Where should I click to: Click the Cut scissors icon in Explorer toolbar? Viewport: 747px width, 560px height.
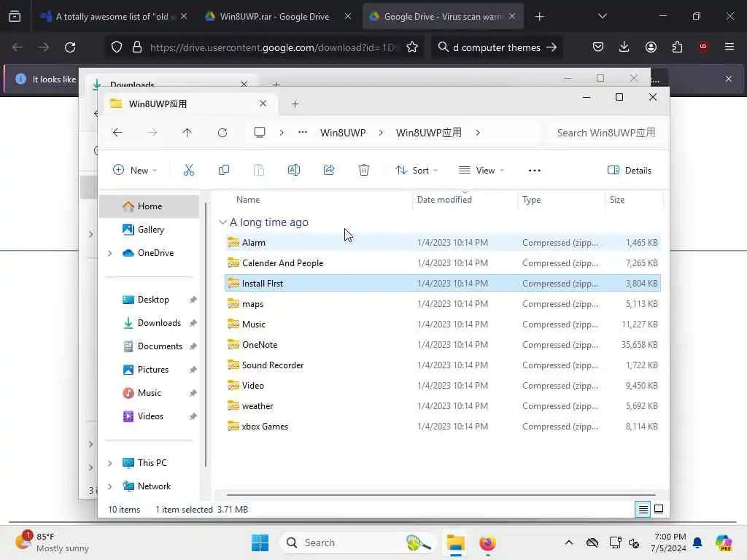pos(189,170)
